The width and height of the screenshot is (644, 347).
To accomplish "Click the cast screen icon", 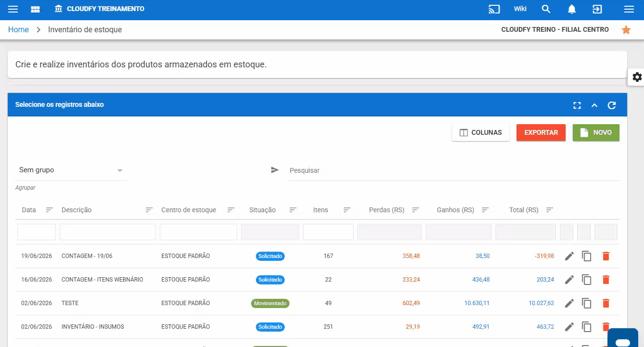I will pos(494,9).
